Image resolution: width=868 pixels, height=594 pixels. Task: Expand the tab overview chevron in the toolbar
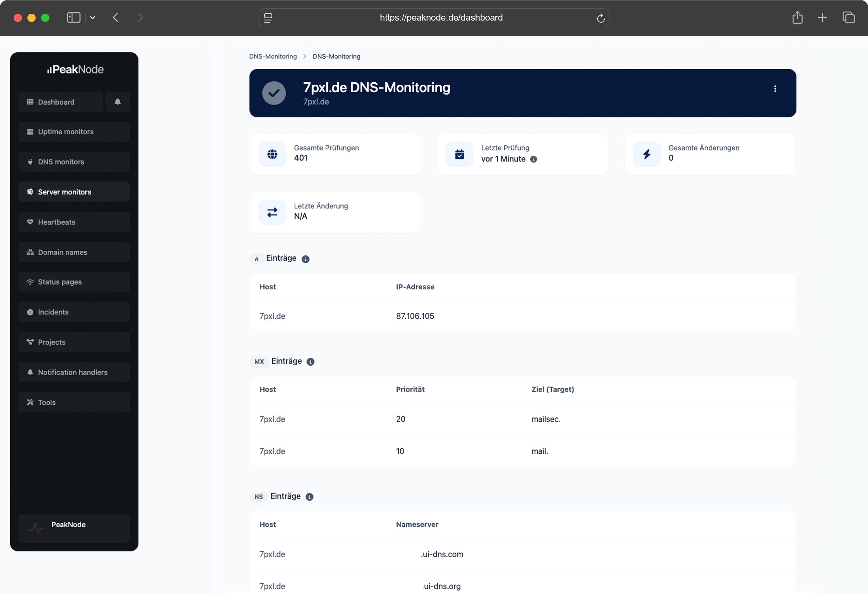pos(93,17)
